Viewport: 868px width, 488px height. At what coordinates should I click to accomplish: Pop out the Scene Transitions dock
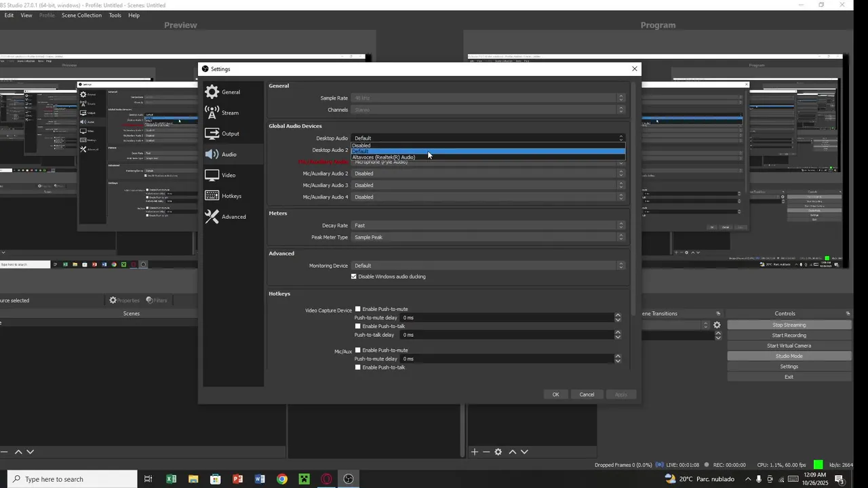718,313
